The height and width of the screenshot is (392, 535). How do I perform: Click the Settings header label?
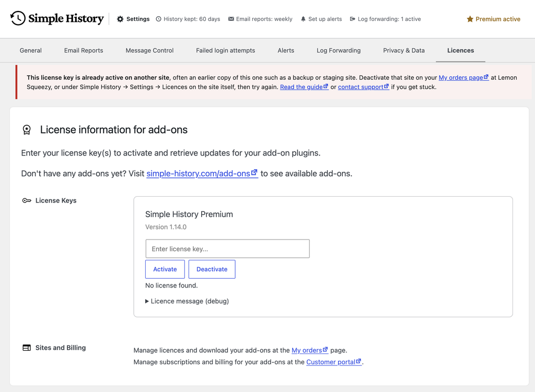[138, 19]
